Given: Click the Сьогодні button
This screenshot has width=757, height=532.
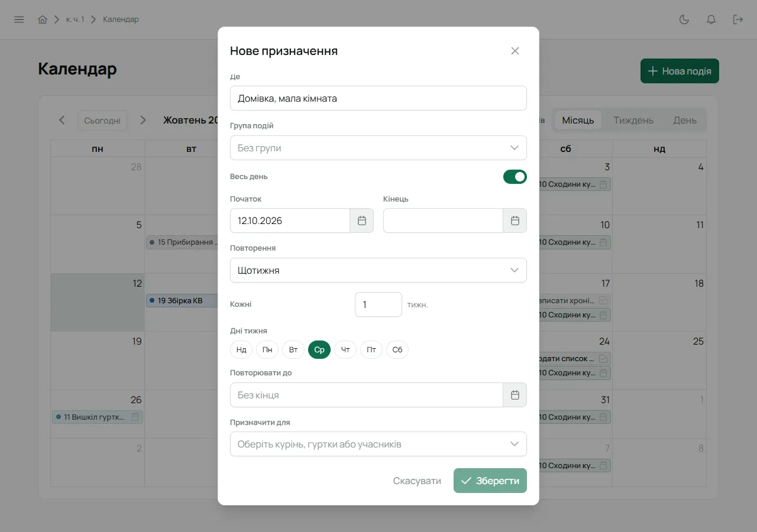Looking at the screenshot, I should click(102, 120).
